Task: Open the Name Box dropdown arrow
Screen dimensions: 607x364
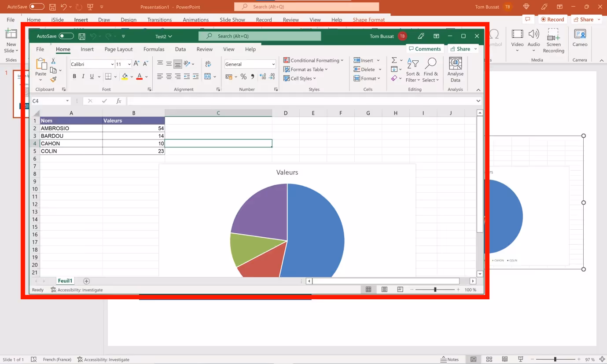Action: 67,101
